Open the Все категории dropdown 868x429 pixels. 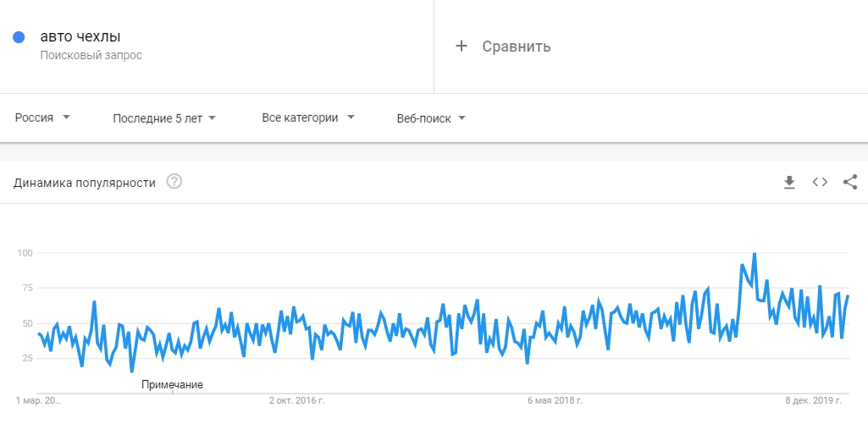(307, 118)
